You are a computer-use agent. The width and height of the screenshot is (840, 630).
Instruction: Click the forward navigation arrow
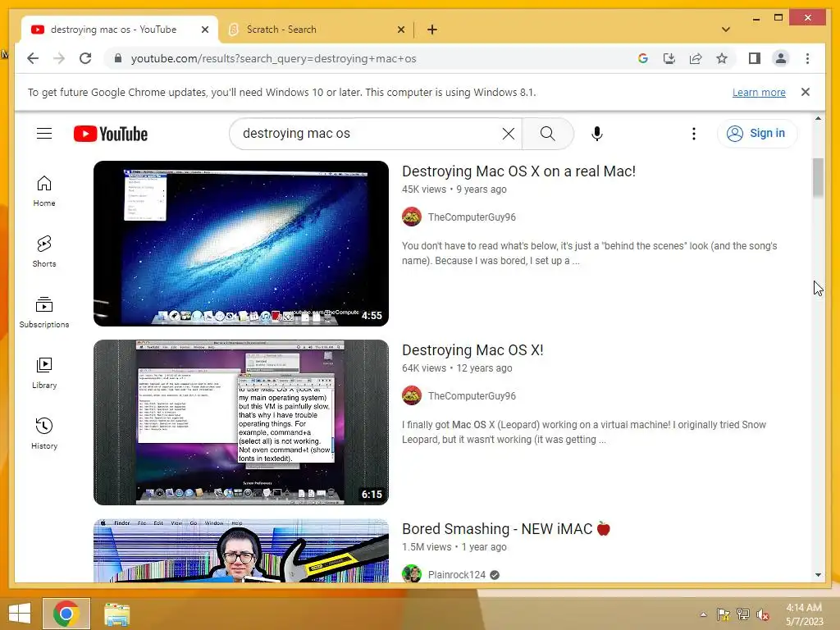[x=59, y=58]
